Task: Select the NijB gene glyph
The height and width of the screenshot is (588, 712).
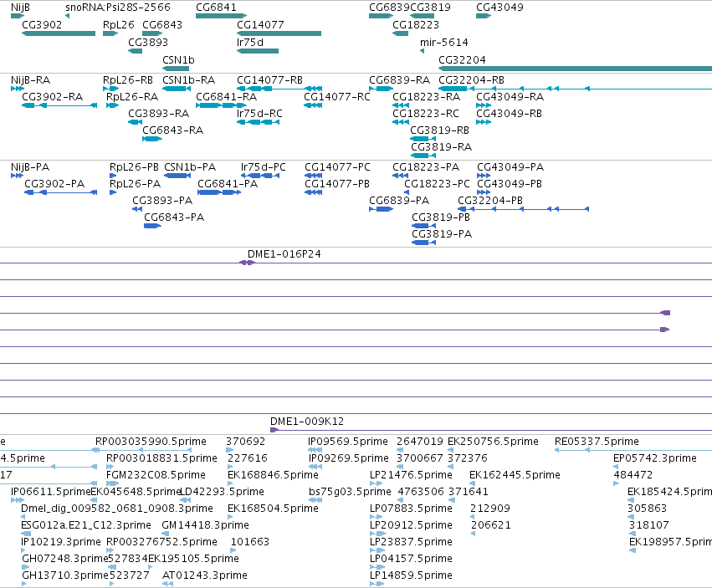Action: [18, 16]
